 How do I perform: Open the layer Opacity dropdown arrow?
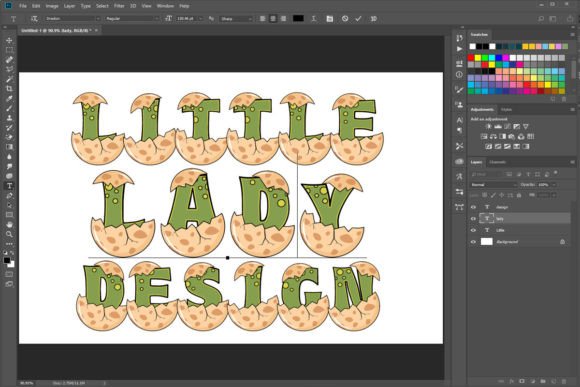[554, 185]
